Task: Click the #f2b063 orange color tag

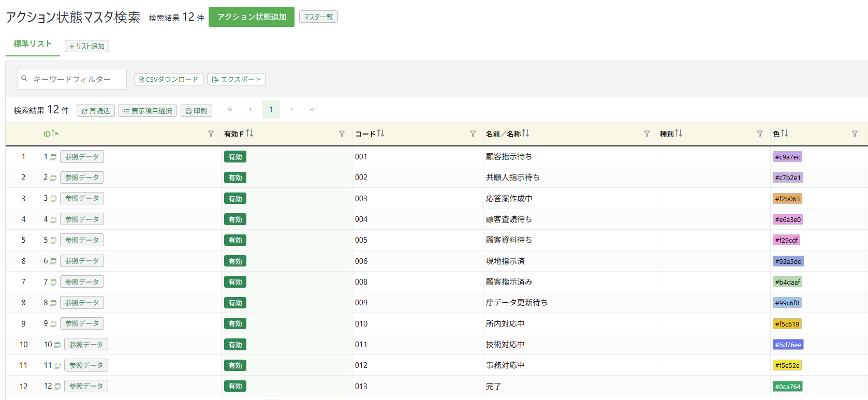Action: click(x=787, y=199)
